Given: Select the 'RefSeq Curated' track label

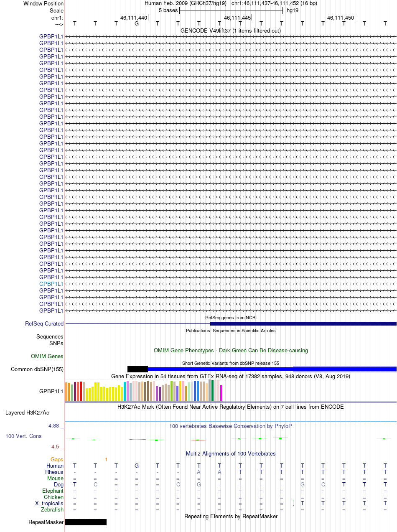Looking at the screenshot, I should [44, 323].
